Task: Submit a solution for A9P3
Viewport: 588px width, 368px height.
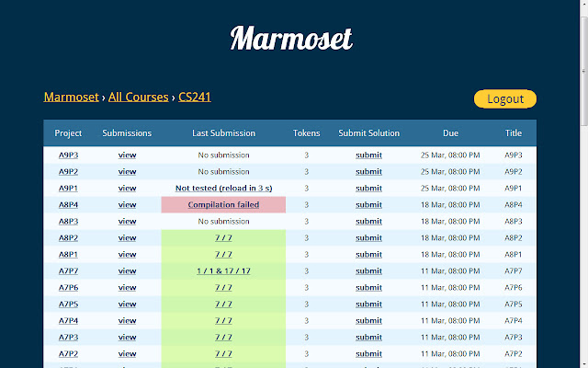Action: [369, 155]
